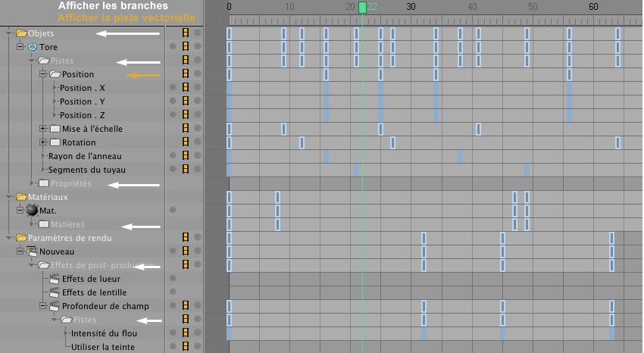The width and height of the screenshot is (644, 353).
Task: Collapse the Position track group
Action: pos(43,74)
